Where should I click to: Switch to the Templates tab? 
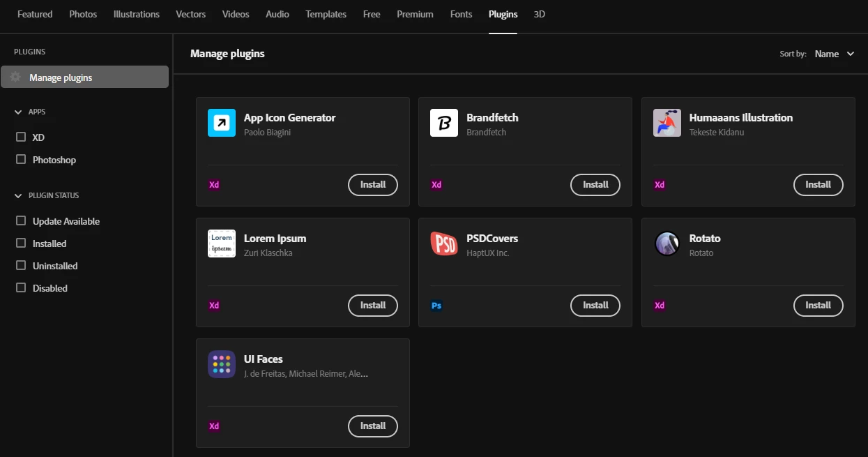click(x=326, y=14)
